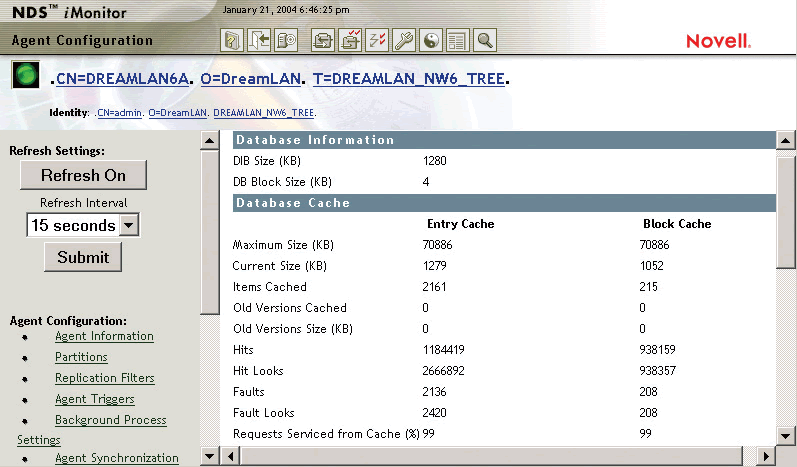Open the Help book icon
Screen dimensions: 797x467
point(232,40)
